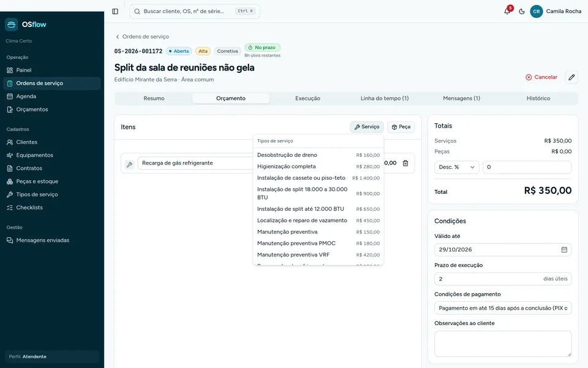Select Instalação de split até 12.000 BTU
Screen dimensions: 588x368
coord(318,209)
